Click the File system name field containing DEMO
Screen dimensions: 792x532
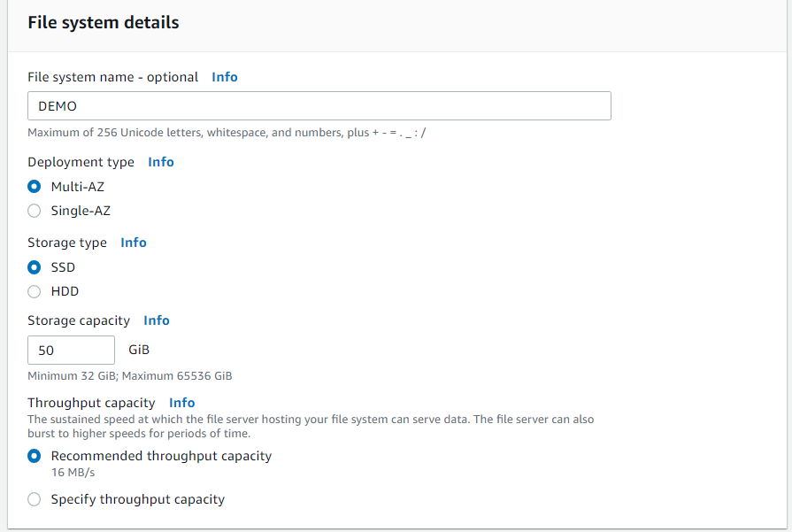319,106
